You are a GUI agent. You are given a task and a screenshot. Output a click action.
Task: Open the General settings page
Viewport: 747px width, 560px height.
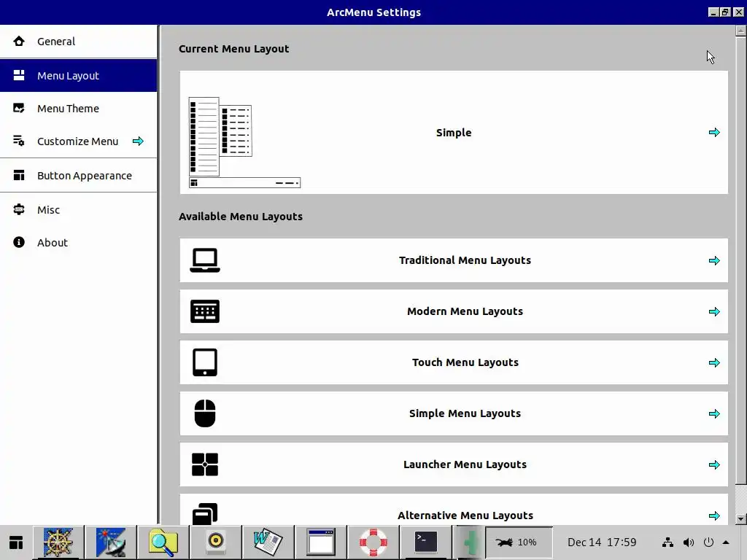79,42
